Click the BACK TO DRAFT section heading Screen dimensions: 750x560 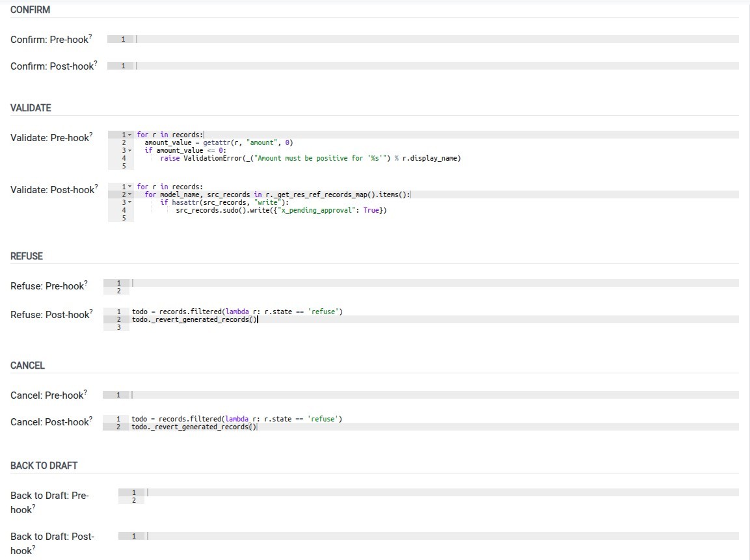(x=44, y=465)
